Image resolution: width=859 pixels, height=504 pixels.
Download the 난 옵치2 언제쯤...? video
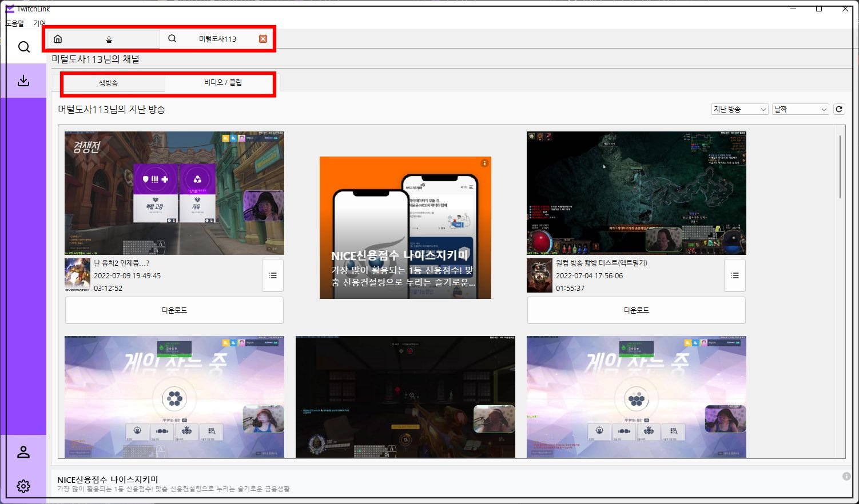(x=174, y=310)
